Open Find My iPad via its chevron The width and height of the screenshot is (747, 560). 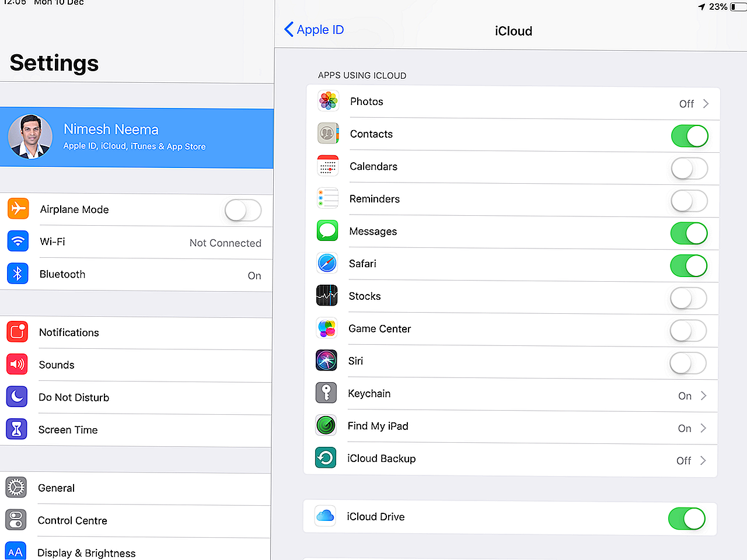[703, 428]
